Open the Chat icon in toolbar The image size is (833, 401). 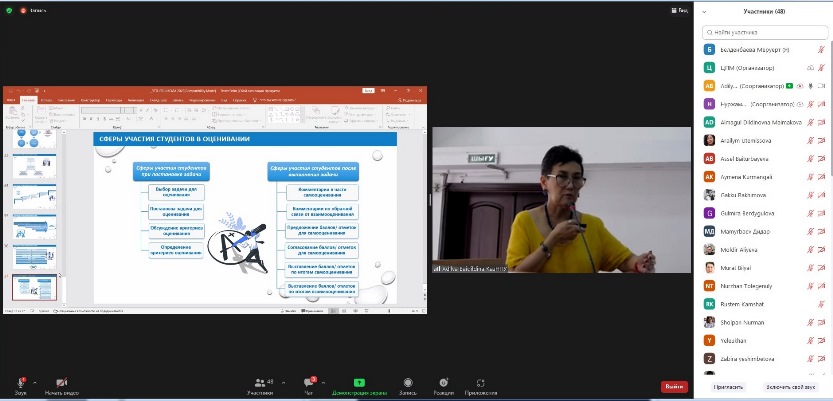tap(310, 382)
